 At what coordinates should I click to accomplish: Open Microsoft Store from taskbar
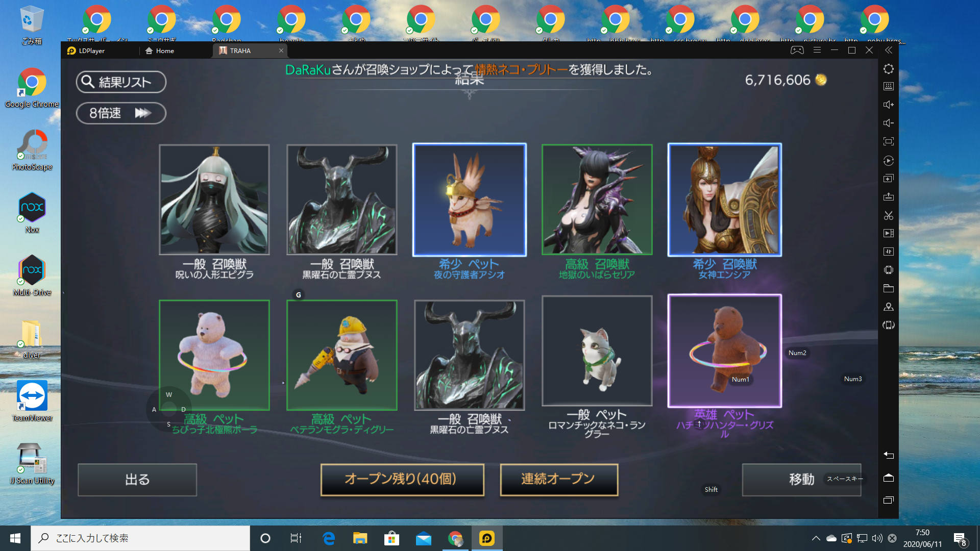391,538
